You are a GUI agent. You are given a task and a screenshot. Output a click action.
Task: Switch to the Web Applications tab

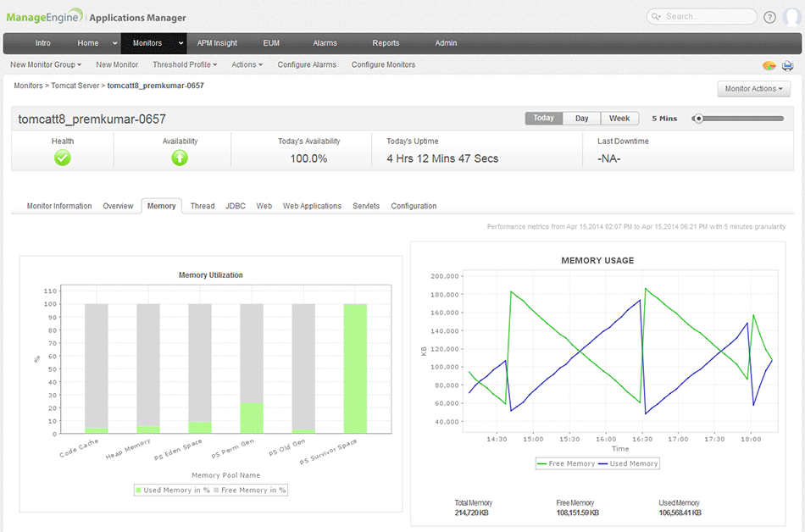(312, 206)
